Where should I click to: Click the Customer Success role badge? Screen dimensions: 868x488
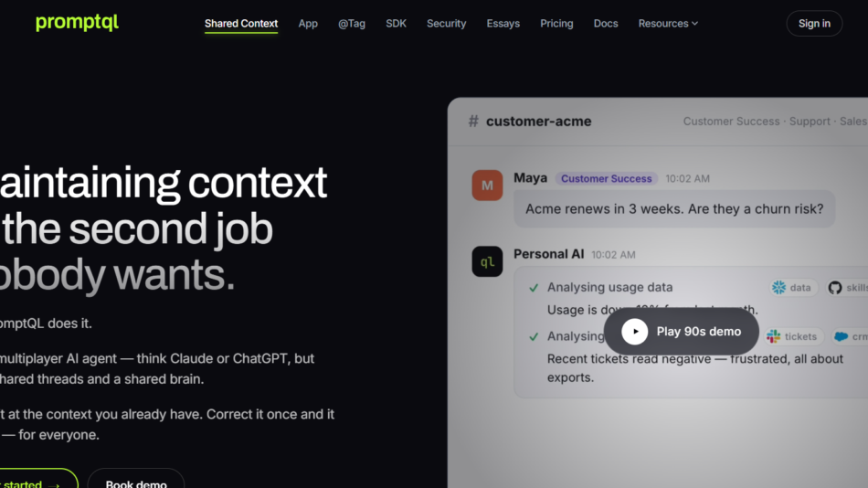pyautogui.click(x=606, y=178)
